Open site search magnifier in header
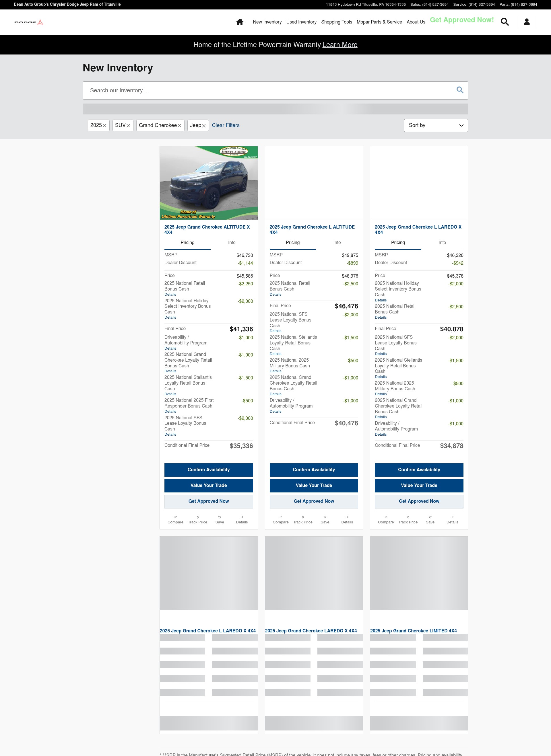This screenshot has height=756, width=551. pos(505,22)
